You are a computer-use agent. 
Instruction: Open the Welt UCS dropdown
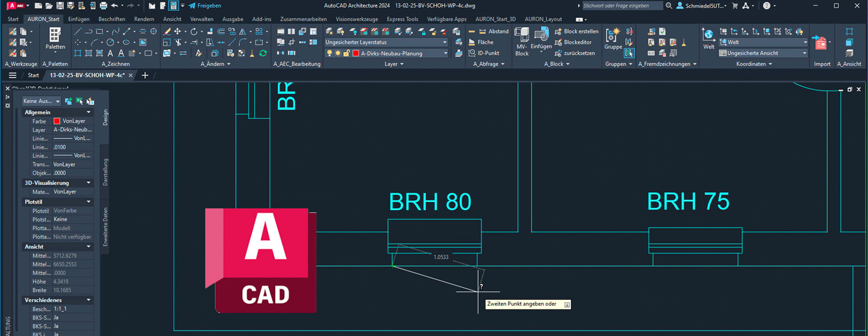pyautogui.click(x=763, y=42)
